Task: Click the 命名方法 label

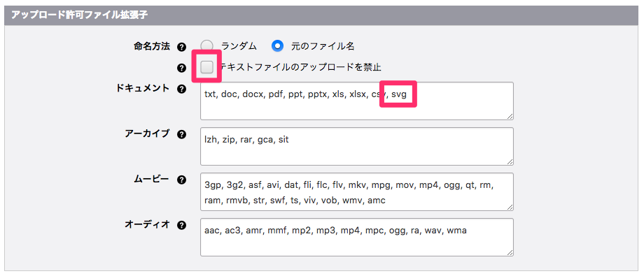Action: click(x=151, y=47)
